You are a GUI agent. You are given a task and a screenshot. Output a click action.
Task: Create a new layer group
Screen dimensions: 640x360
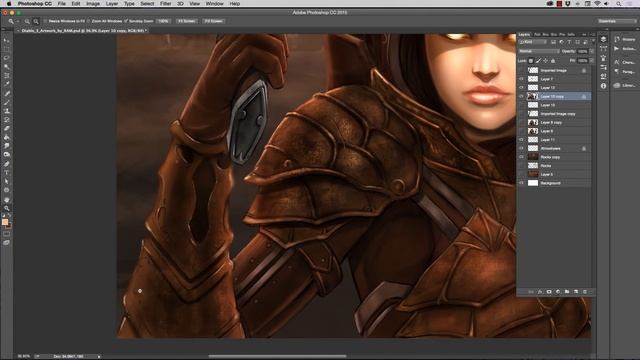point(567,292)
